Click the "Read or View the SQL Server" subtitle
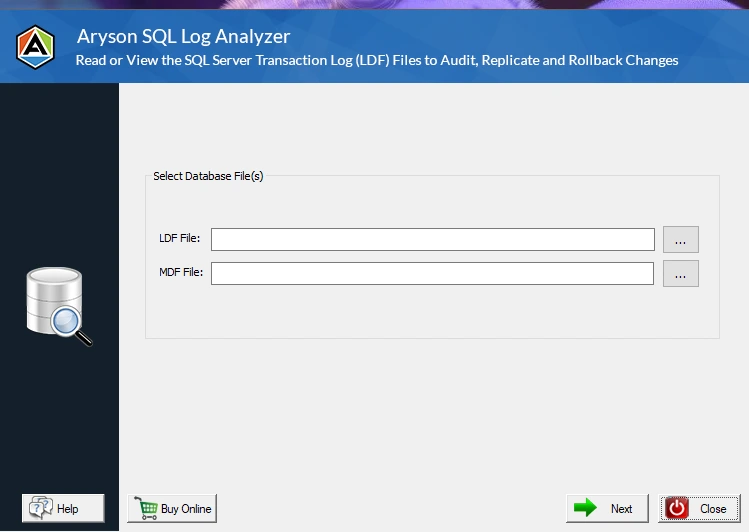Image resolution: width=749 pixels, height=532 pixels. (377, 60)
